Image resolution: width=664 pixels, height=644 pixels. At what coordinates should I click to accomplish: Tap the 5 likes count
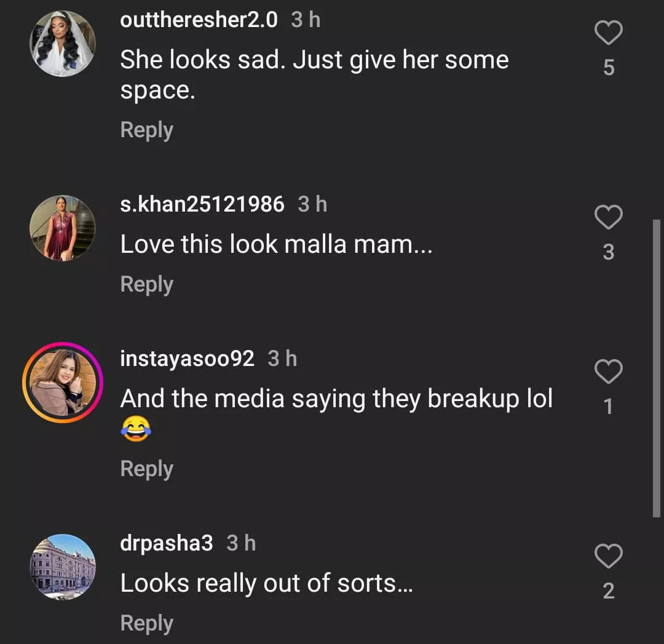609,68
